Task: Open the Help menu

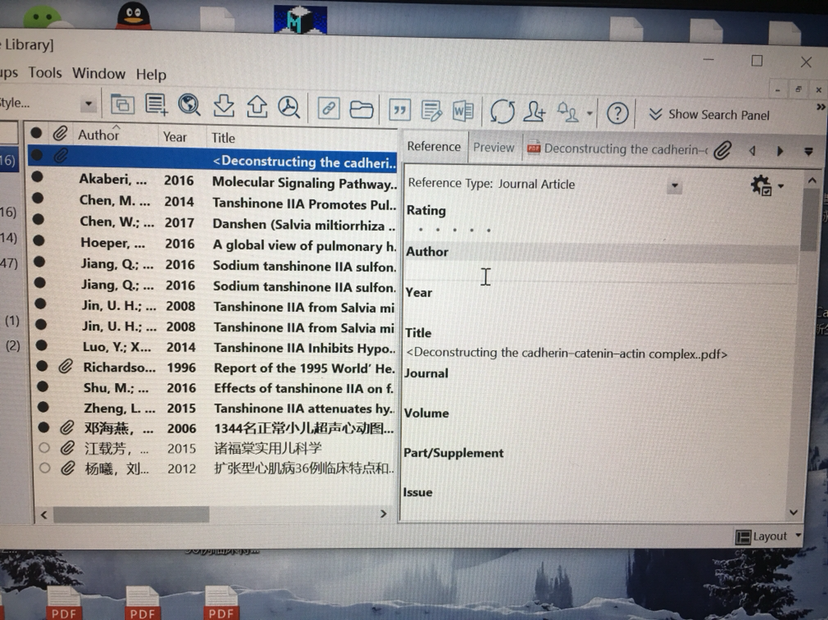Action: pos(151,74)
